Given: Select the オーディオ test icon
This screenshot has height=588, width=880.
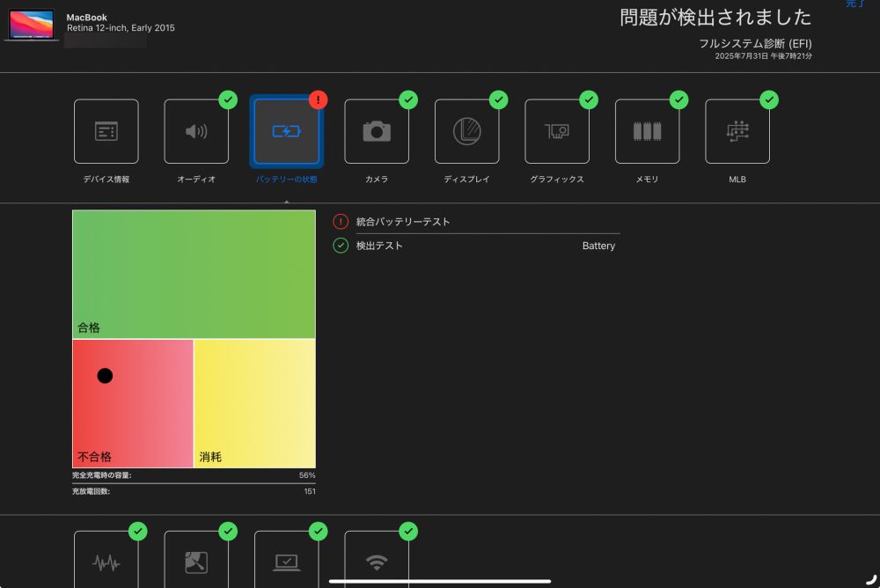Looking at the screenshot, I should (196, 130).
